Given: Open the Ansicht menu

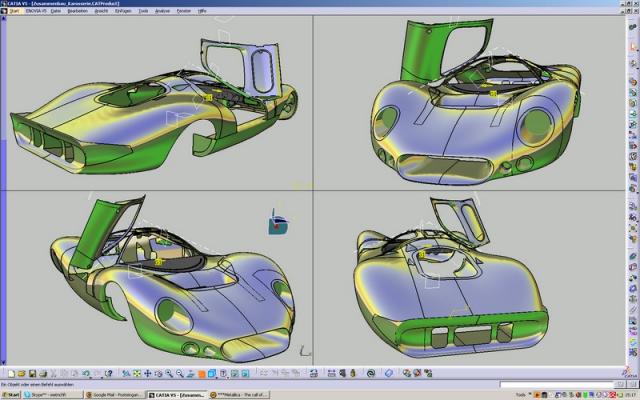Looking at the screenshot, I should click(x=101, y=11).
